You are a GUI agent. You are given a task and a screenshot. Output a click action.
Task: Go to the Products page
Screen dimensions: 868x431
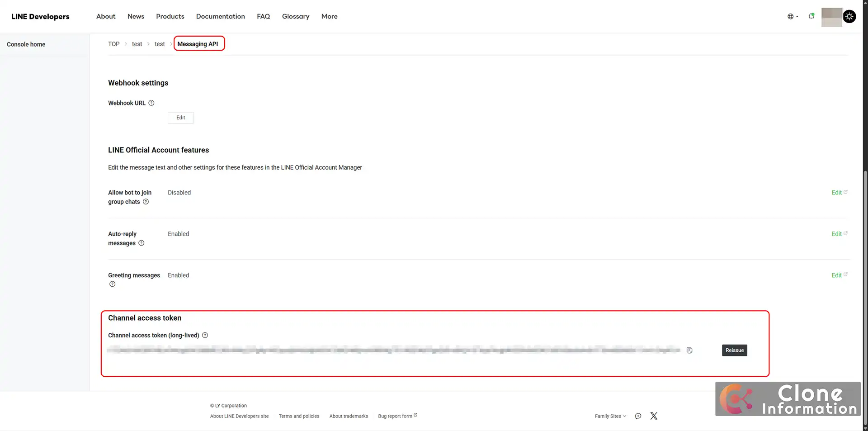click(x=170, y=17)
